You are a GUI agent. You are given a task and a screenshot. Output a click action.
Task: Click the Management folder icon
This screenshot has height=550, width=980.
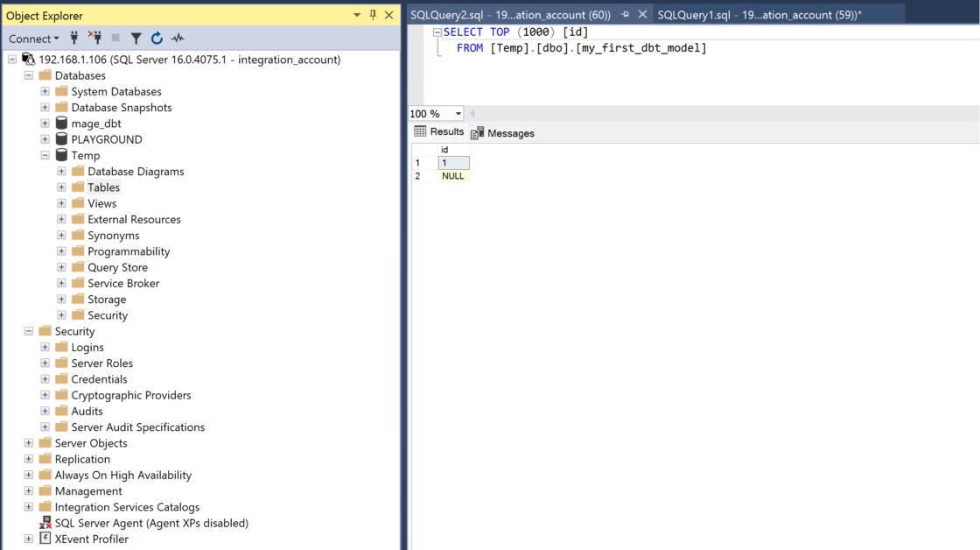[45, 490]
